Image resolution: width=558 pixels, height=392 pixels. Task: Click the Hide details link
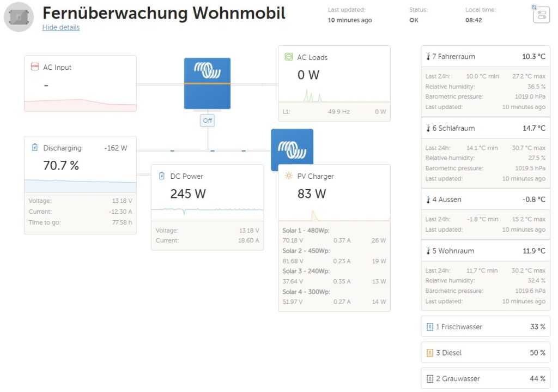coord(60,27)
